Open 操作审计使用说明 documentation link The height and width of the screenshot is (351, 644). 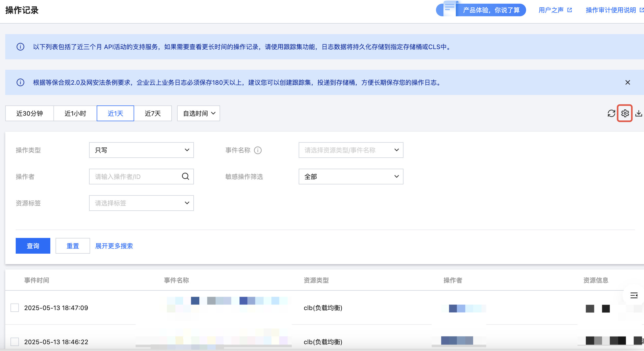[x=611, y=10]
